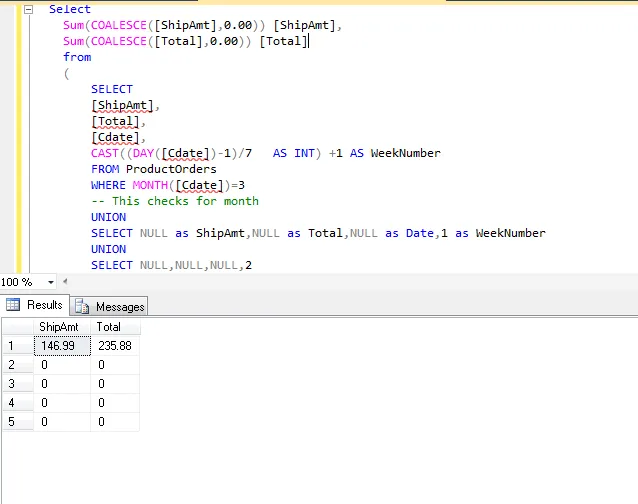Click the Results grid icon
638x504 pixels.
[x=13, y=304]
